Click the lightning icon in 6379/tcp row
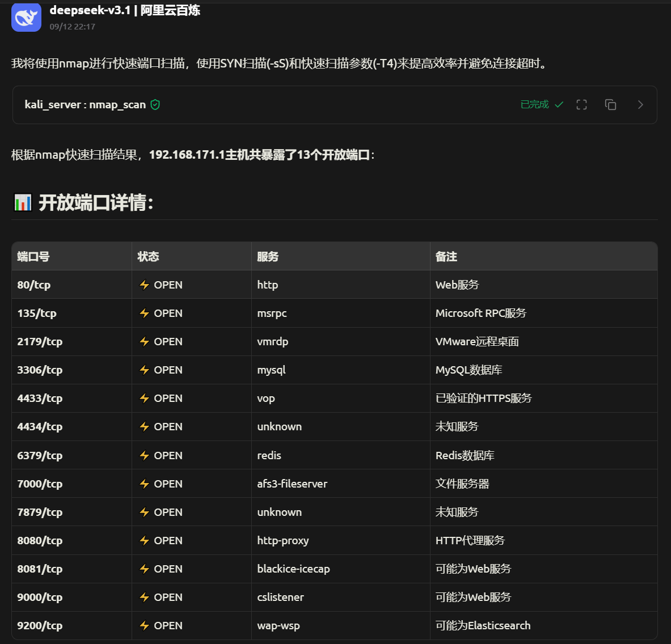The image size is (671, 644). [144, 455]
